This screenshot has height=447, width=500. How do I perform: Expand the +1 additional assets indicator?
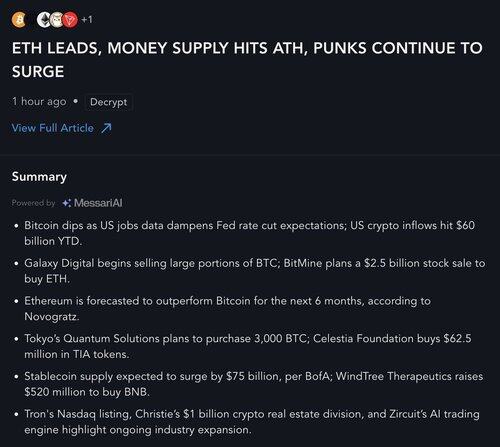[87, 20]
